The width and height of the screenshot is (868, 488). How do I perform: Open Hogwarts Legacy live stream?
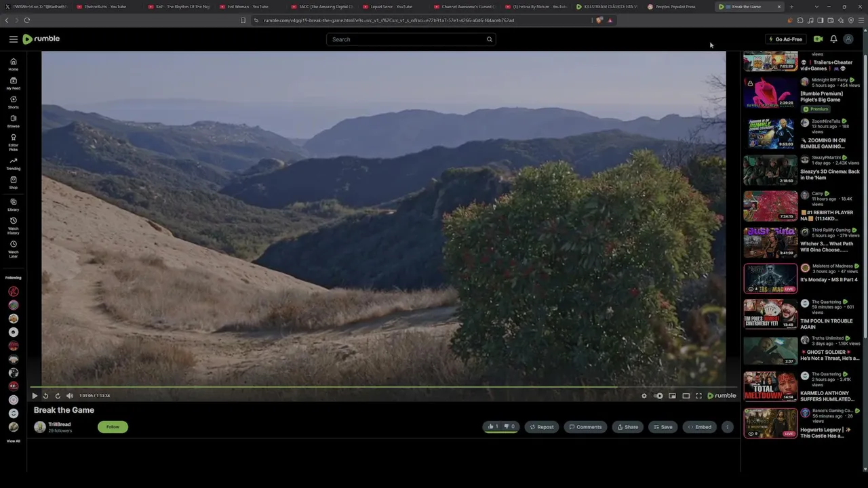click(x=770, y=424)
